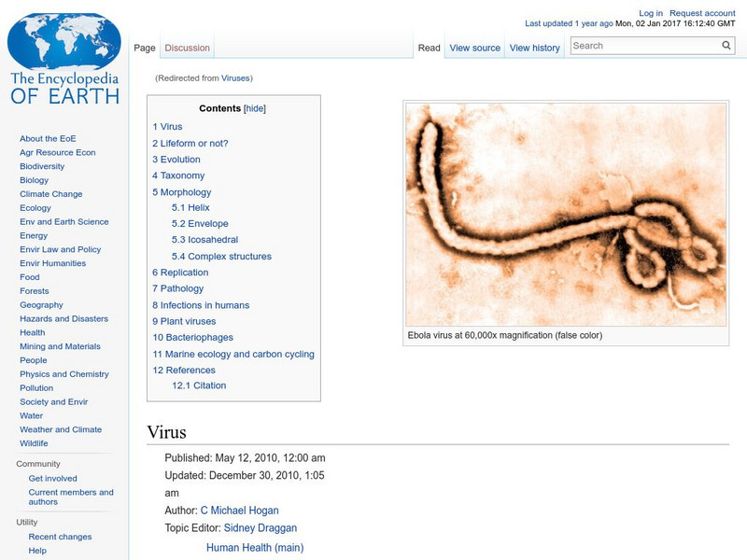Open the Biology topic
747x560 pixels.
click(x=34, y=180)
